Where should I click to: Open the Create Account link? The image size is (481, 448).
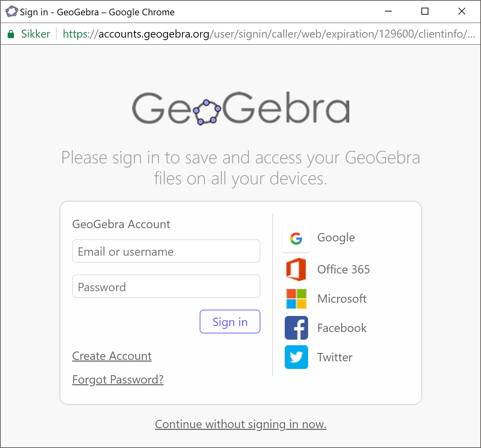tap(112, 356)
